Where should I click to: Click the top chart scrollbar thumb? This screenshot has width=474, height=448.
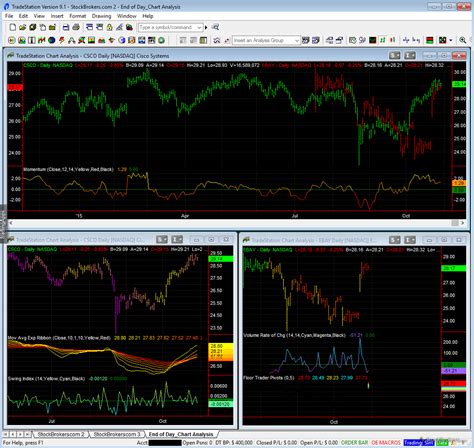pyautogui.click(x=455, y=223)
